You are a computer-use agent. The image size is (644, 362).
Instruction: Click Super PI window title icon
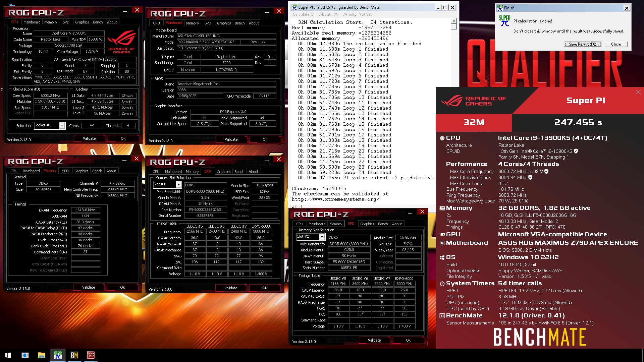[x=294, y=7]
